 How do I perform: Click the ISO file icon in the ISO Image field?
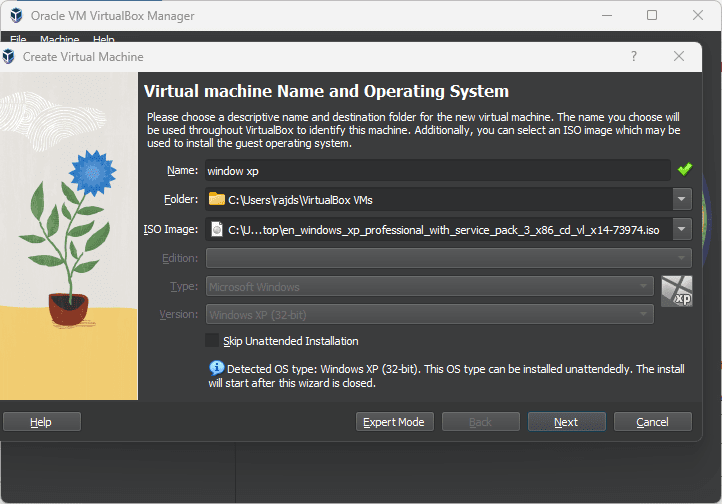217,230
